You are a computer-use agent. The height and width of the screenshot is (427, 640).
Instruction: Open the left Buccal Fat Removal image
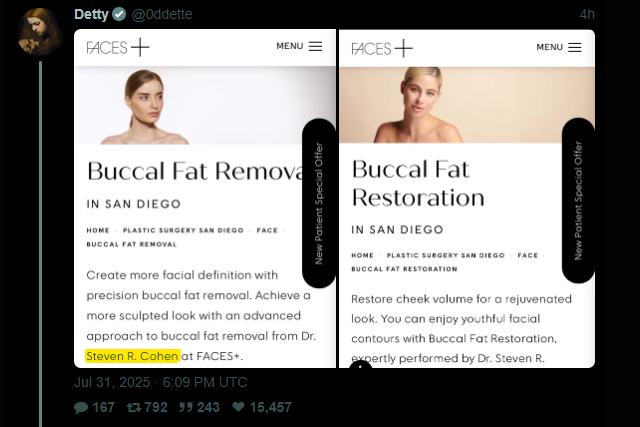point(205,198)
